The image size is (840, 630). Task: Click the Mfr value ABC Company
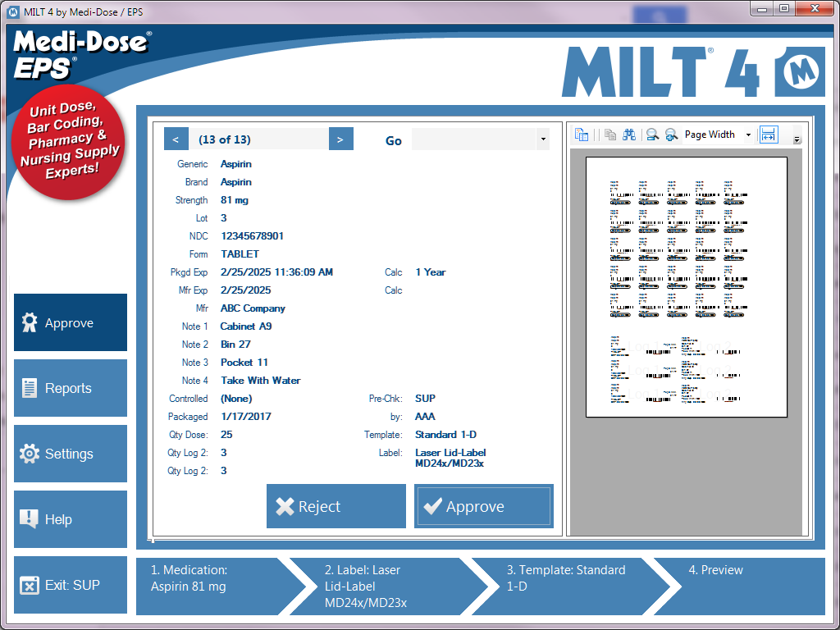point(253,308)
